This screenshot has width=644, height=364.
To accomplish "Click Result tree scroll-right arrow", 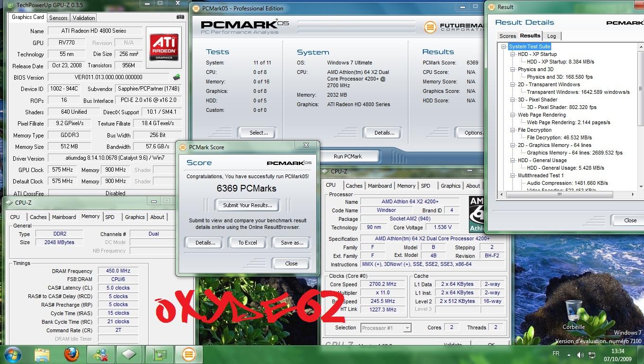I will tap(632, 194).
